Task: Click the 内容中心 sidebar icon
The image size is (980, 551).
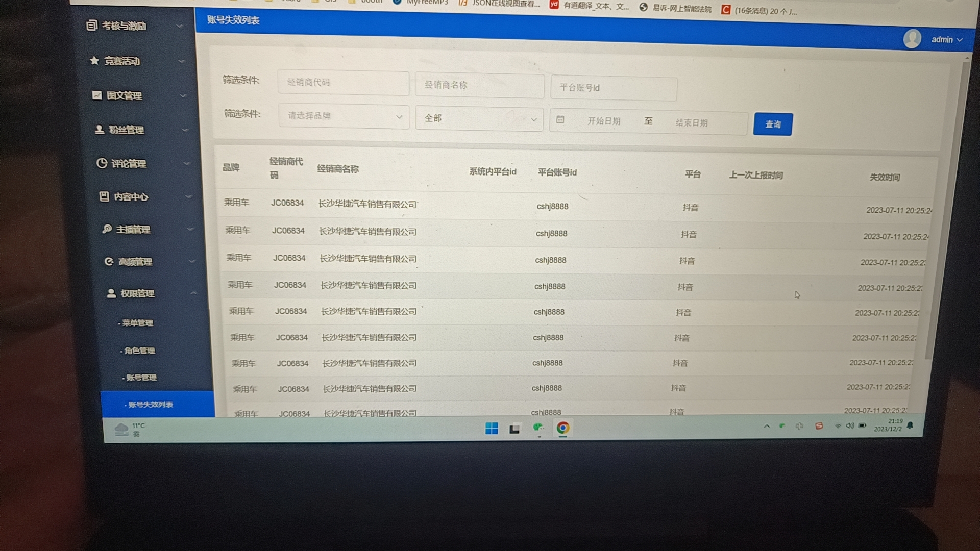Action: click(x=105, y=196)
